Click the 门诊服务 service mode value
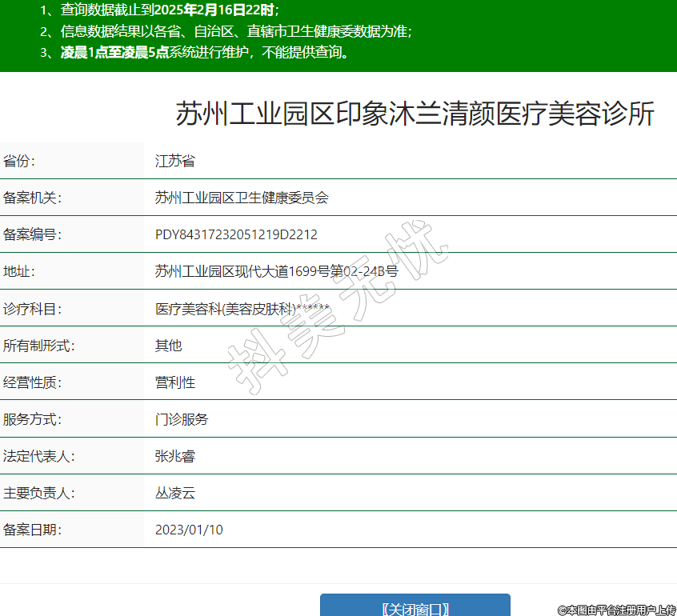This screenshot has height=616, width=677. 181,418
